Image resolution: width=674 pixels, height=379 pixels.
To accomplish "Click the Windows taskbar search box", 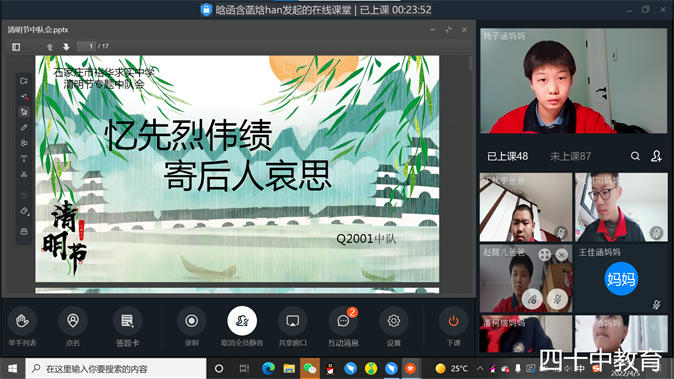I will 116,369.
